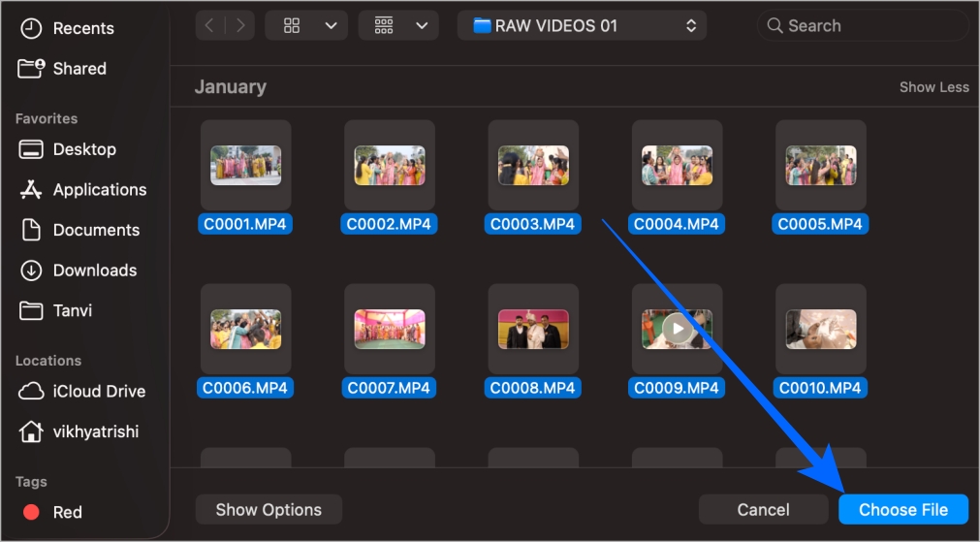Select the C0001.MP4 thumbnail
The image size is (980, 542).
pos(245,165)
